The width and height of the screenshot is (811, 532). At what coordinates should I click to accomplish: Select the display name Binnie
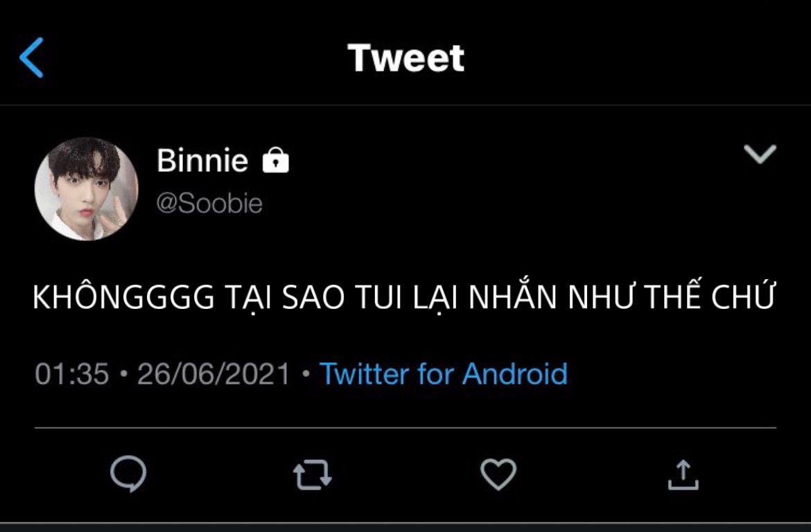[202, 161]
